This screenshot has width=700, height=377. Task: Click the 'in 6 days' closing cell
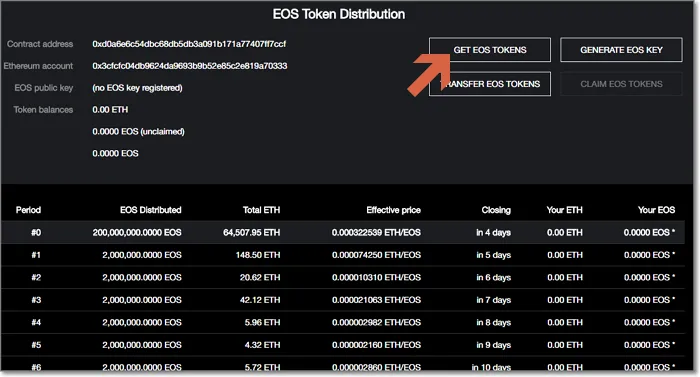pos(493,277)
